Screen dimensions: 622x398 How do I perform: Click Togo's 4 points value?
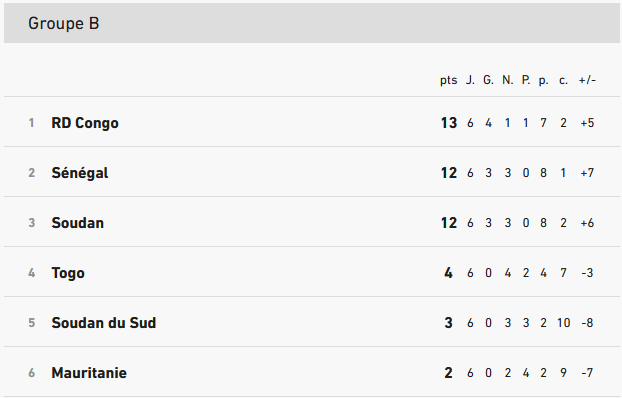click(x=448, y=273)
